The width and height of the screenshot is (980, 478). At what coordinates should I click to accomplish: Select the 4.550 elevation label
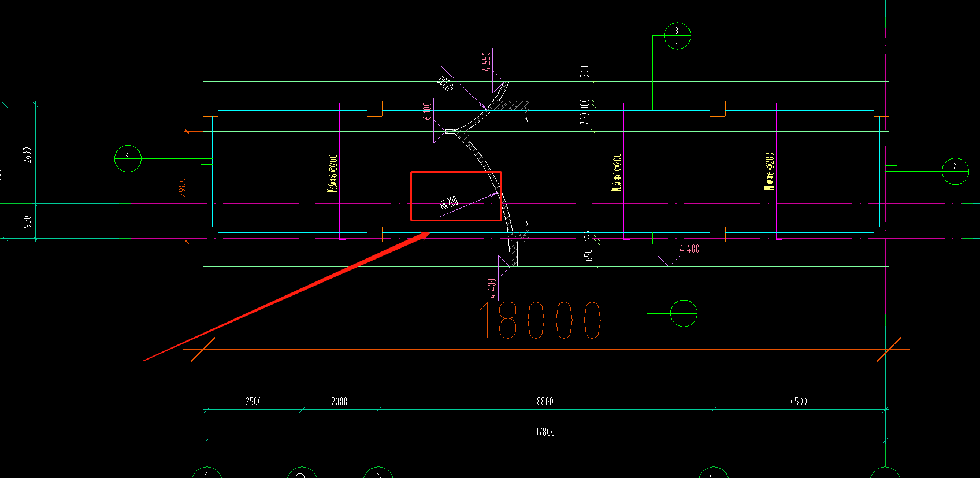point(486,61)
